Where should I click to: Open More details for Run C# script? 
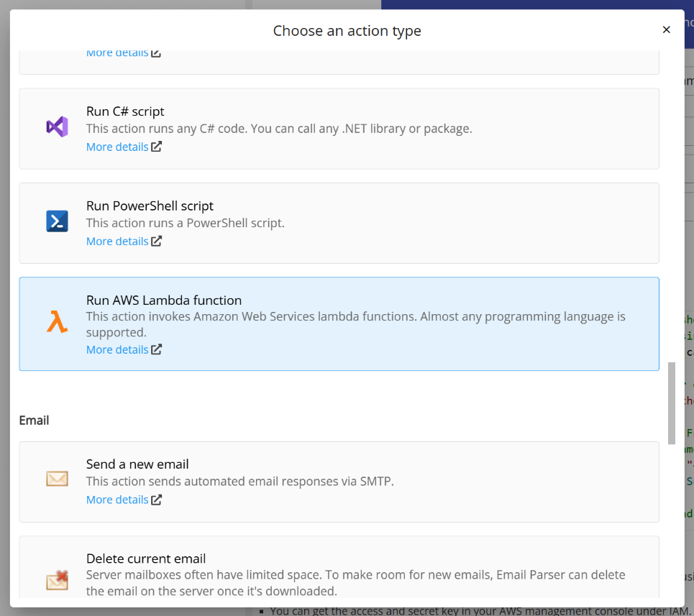click(117, 147)
